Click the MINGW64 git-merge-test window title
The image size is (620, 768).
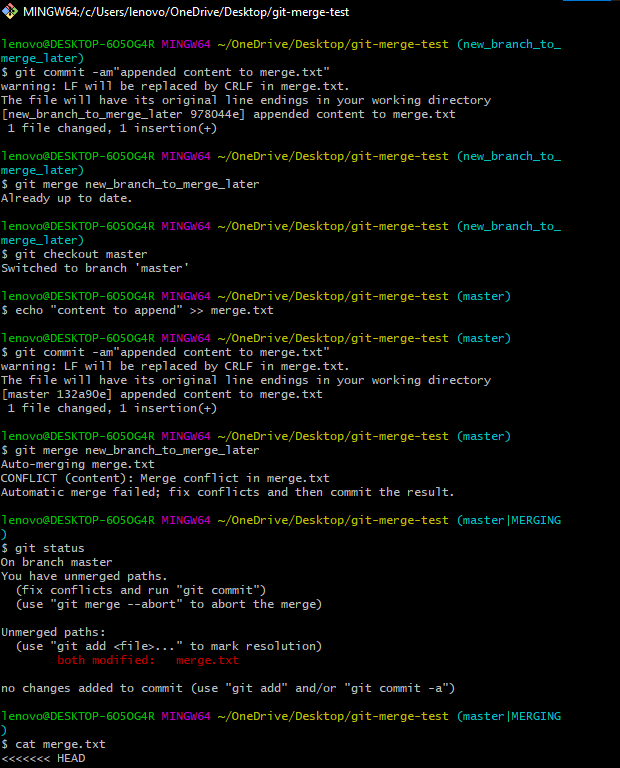[x=186, y=12]
